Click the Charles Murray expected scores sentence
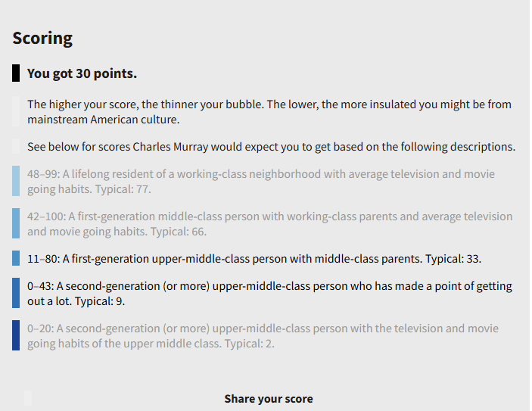 coord(271,147)
